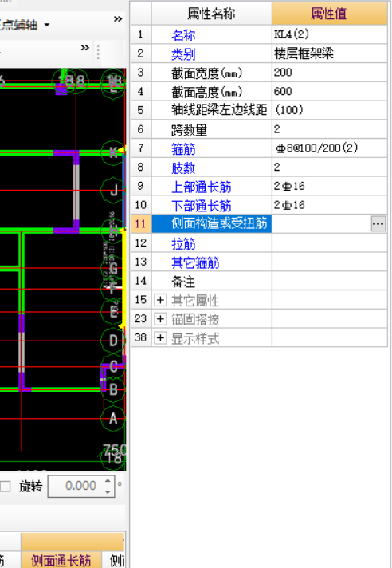The height and width of the screenshot is (568, 392).
Task: Click axis bubble D in drawing
Action: coord(113,340)
